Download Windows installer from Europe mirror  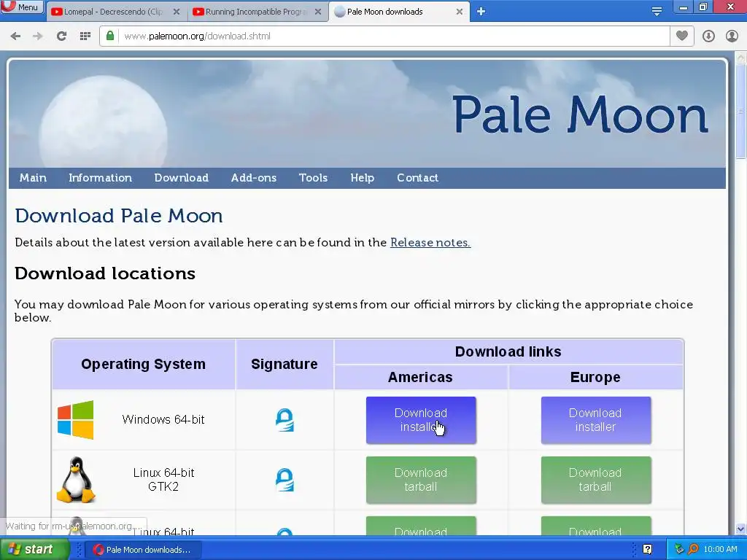point(596,420)
